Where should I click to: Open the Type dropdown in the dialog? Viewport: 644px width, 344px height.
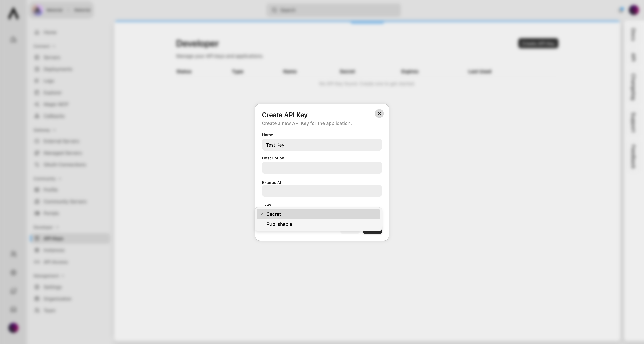pos(321,214)
